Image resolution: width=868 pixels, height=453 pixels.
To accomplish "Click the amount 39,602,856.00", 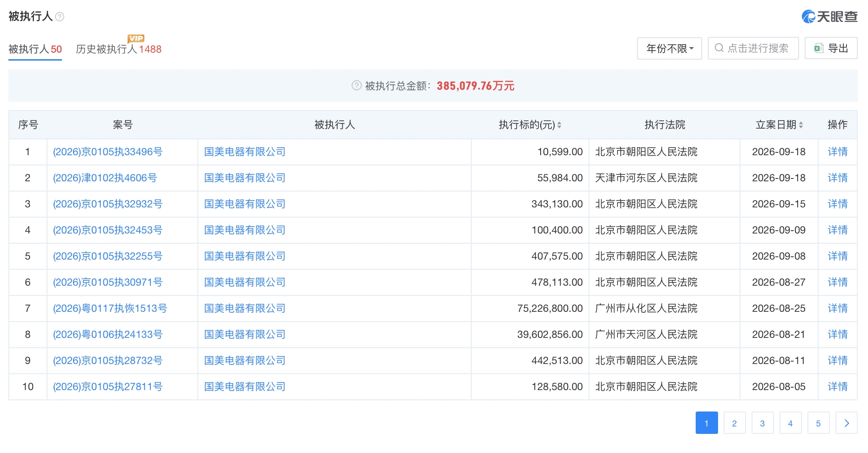I will (x=550, y=335).
